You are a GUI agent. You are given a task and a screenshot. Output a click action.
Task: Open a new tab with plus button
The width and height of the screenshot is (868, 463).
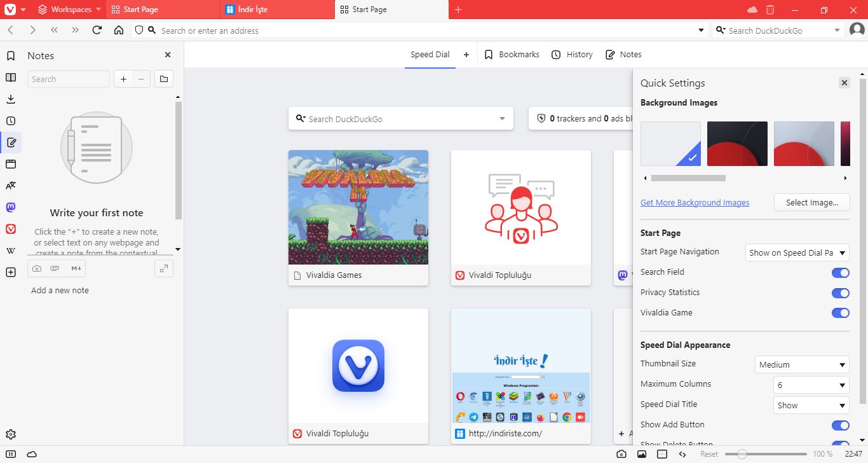coord(458,10)
